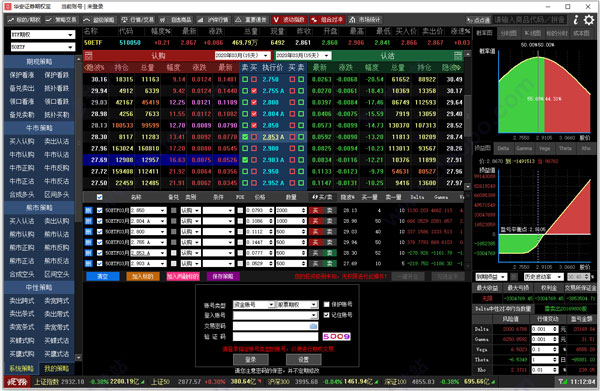The image size is (600, 391).
Task: Switch to the 我的策略 tab at bottom left
Action: 57,368
